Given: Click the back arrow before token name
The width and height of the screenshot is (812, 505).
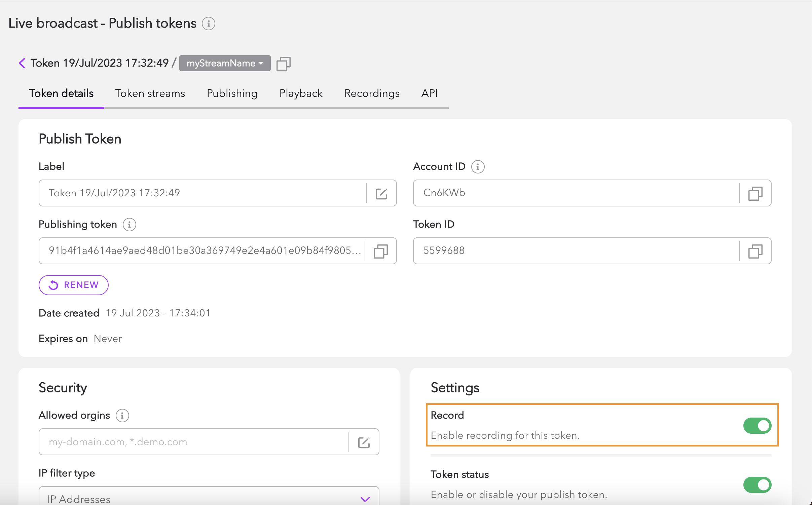Looking at the screenshot, I should point(22,63).
